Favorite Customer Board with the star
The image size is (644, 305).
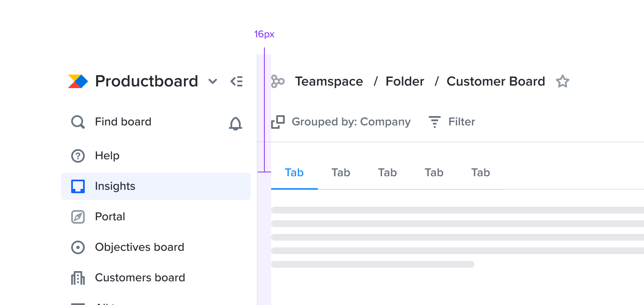coord(563,81)
